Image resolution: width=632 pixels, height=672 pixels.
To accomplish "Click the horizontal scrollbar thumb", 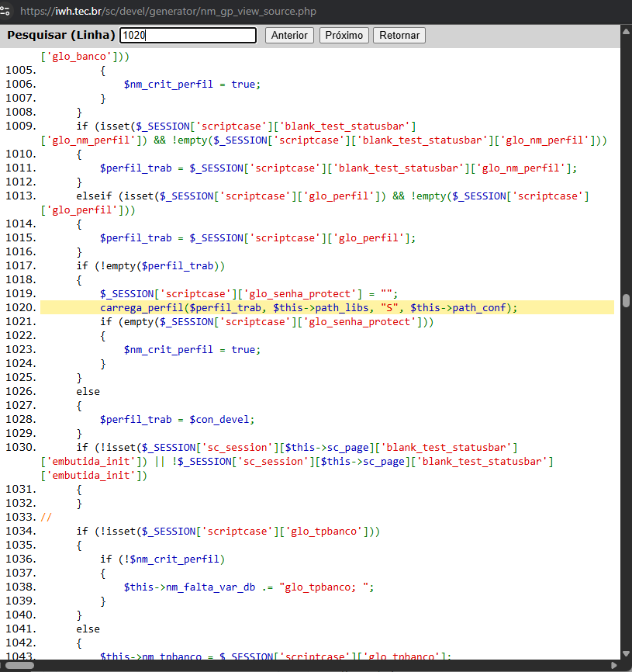I will coord(20,666).
